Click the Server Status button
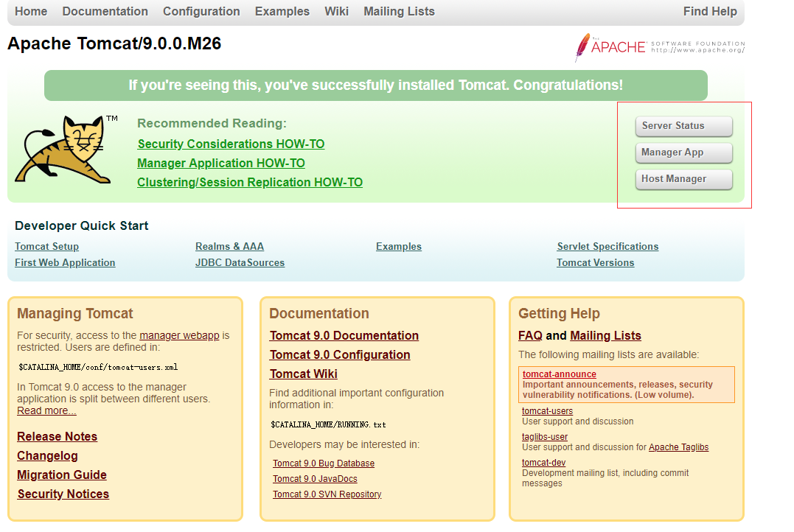Screen dimensions: 794x532 pyautogui.click(x=683, y=126)
